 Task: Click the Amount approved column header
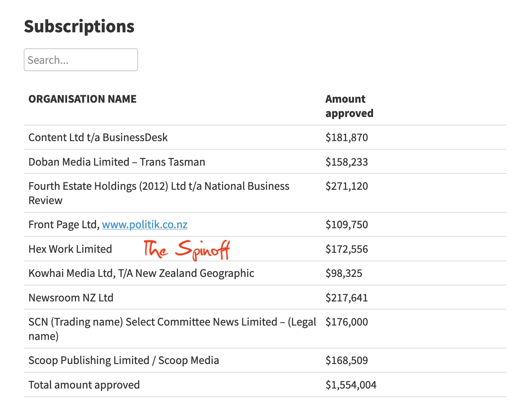[x=349, y=106]
